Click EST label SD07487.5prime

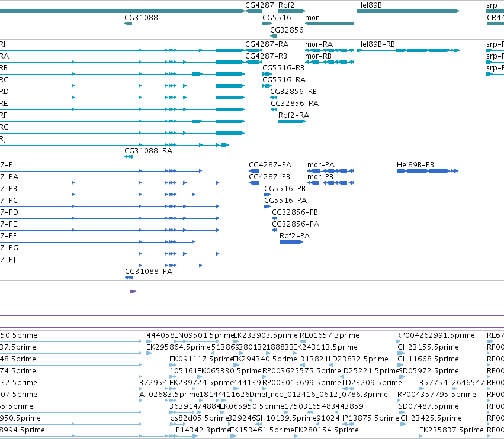(x=429, y=406)
